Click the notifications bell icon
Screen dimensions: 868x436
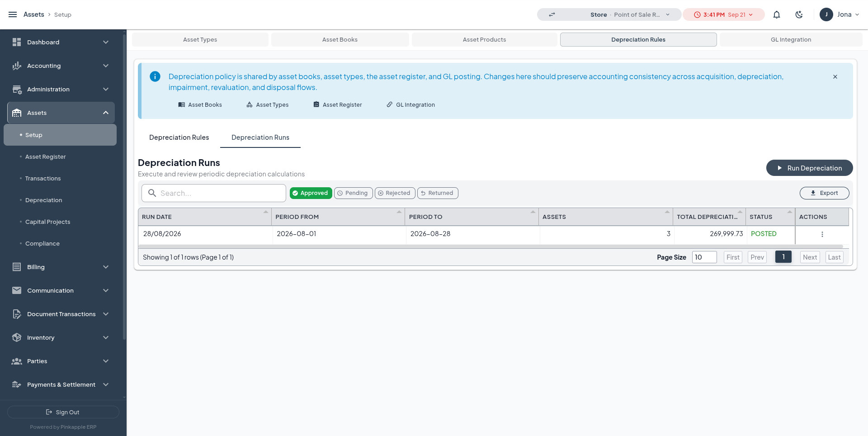point(777,14)
